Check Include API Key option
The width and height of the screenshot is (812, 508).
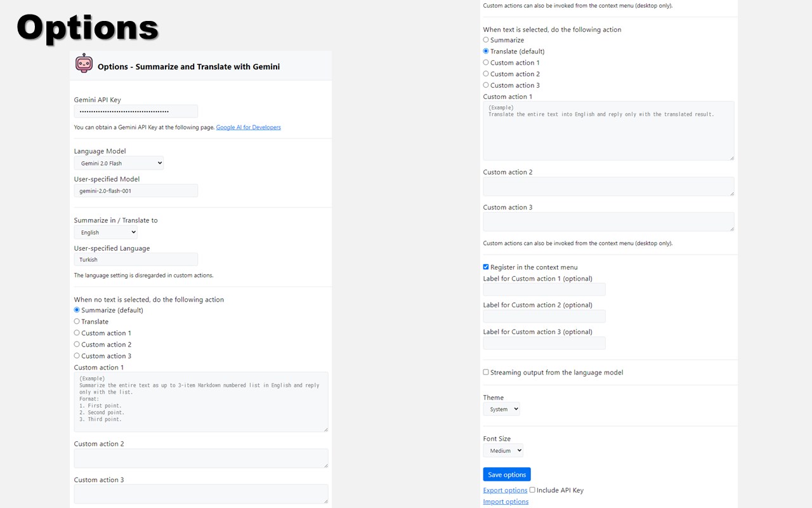[x=532, y=490]
